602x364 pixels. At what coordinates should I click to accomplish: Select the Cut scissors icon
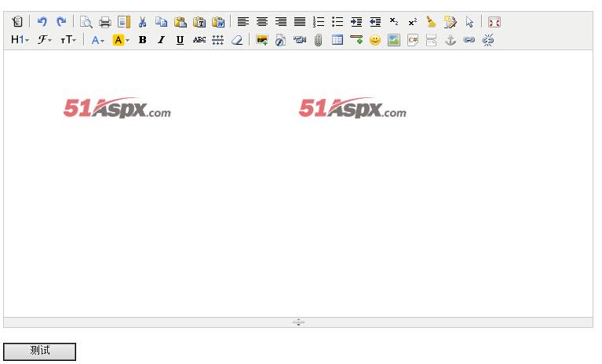point(142,22)
